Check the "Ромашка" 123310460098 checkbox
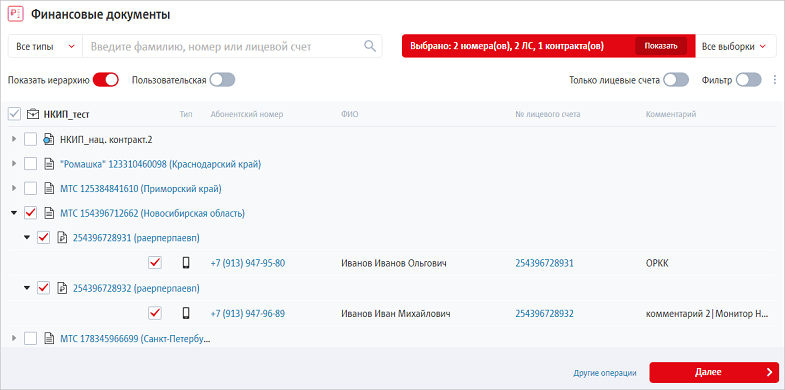The width and height of the screenshot is (785, 390). click(31, 164)
